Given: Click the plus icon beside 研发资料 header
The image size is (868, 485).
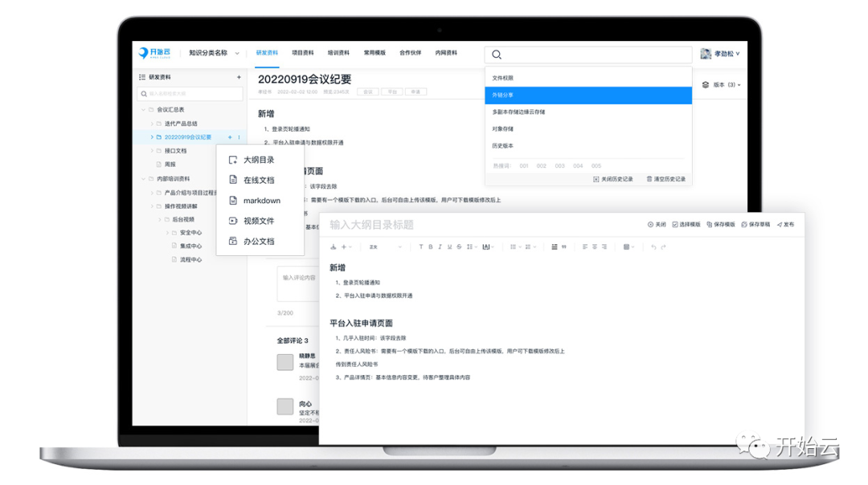Looking at the screenshot, I should pos(239,77).
